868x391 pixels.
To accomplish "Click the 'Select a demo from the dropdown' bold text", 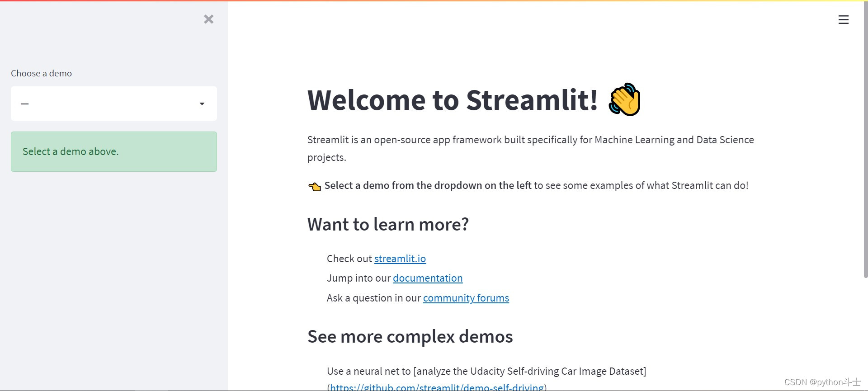I will (428, 185).
